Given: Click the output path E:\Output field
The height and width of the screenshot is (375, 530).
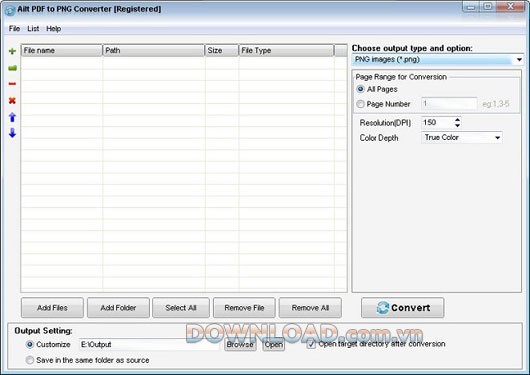Looking at the screenshot, I should tap(149, 344).
